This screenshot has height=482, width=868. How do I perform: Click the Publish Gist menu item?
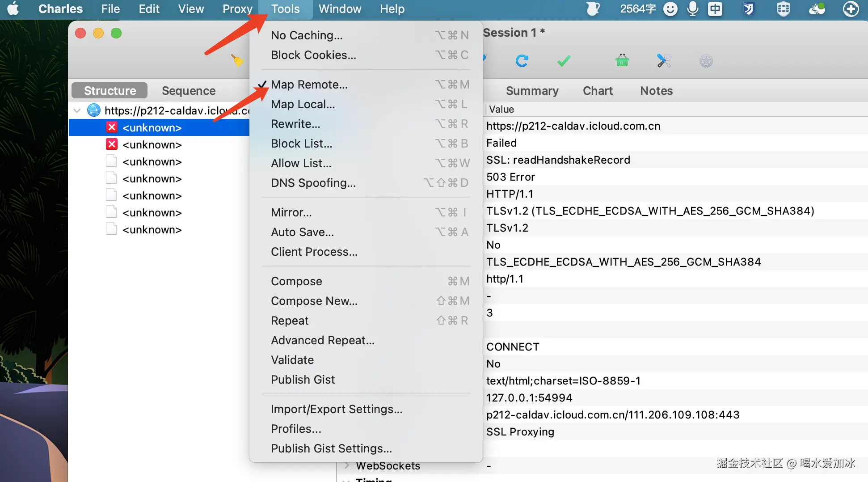(x=366, y=380)
